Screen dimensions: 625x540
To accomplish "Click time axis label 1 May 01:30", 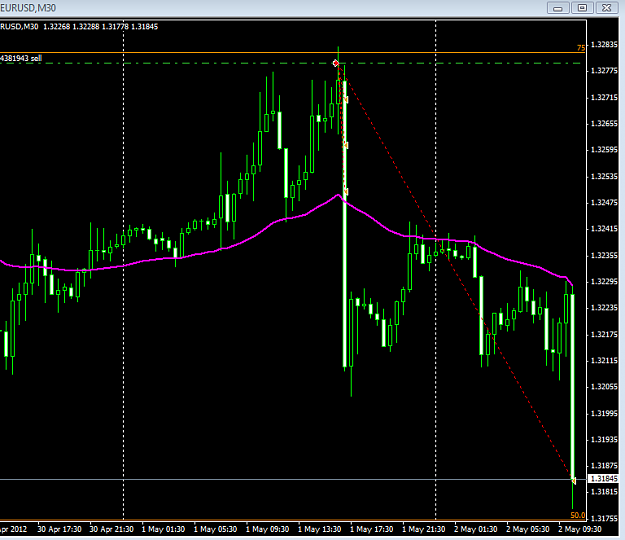I will (163, 529).
